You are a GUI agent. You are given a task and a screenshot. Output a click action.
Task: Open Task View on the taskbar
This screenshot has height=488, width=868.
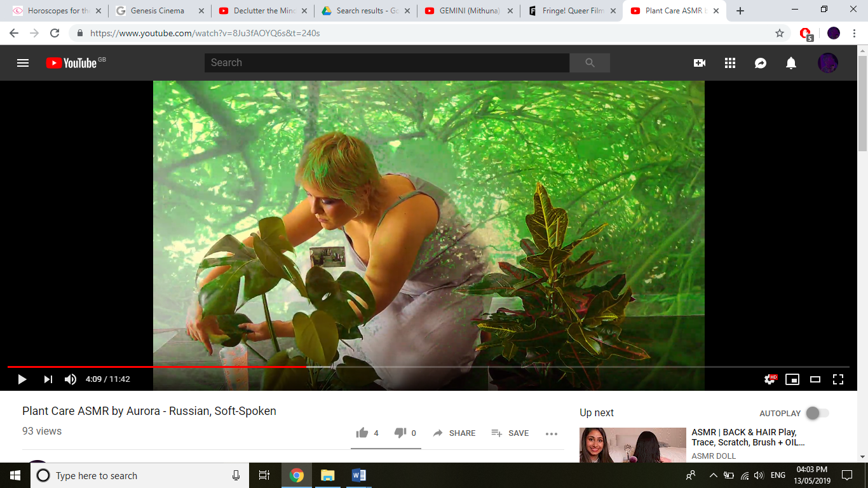pos(264,475)
